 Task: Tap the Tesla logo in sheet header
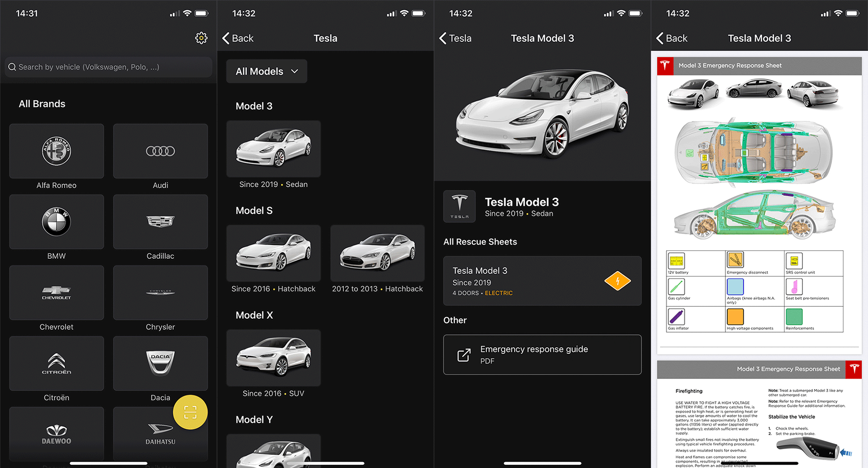[x=666, y=66]
